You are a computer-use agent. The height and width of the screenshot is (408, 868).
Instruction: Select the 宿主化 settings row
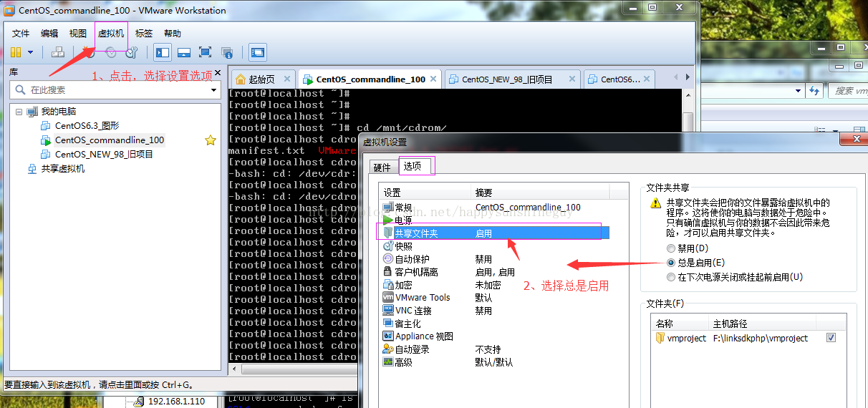pos(494,324)
